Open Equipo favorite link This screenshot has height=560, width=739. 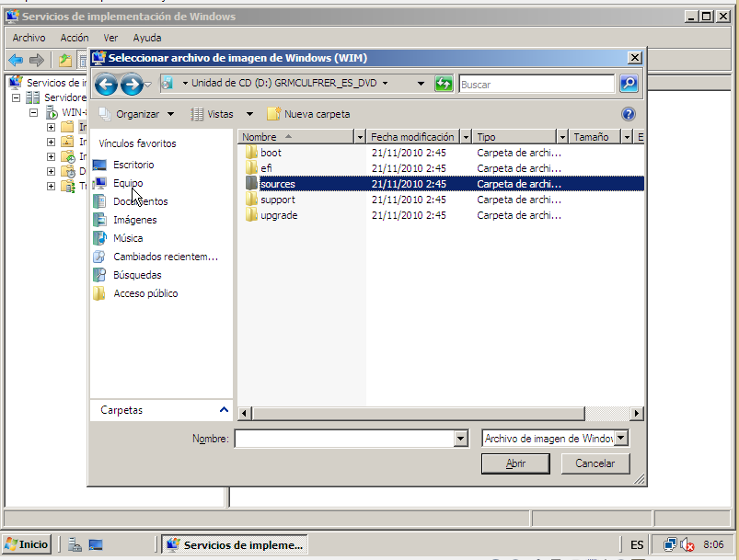pyautogui.click(x=128, y=183)
